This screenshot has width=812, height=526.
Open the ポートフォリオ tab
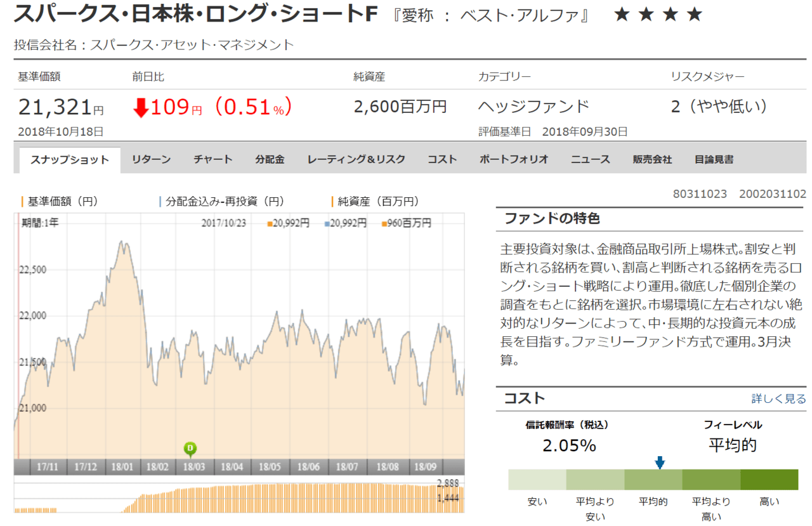click(x=514, y=160)
